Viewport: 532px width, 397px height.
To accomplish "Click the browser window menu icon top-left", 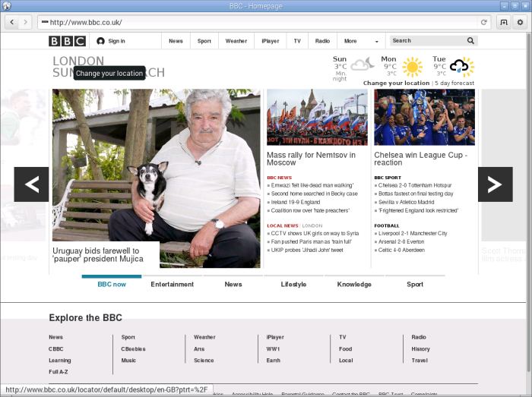I will click(6, 6).
